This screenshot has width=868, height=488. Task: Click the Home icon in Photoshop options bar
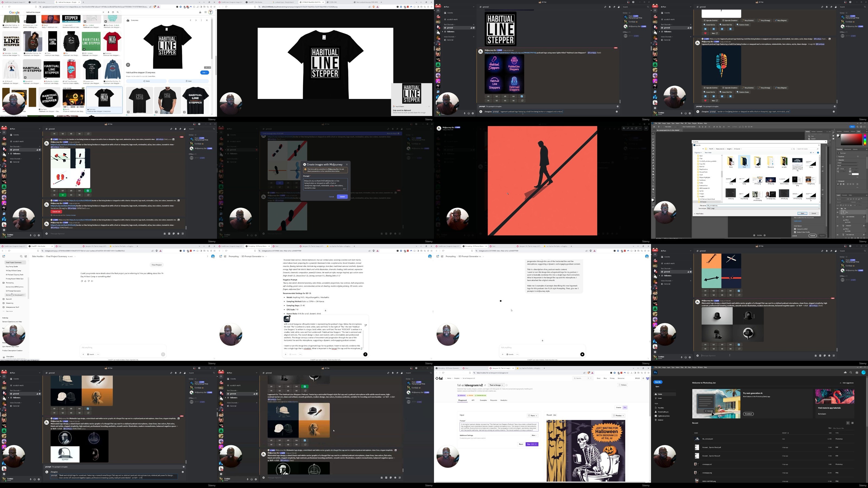pyautogui.click(x=654, y=127)
